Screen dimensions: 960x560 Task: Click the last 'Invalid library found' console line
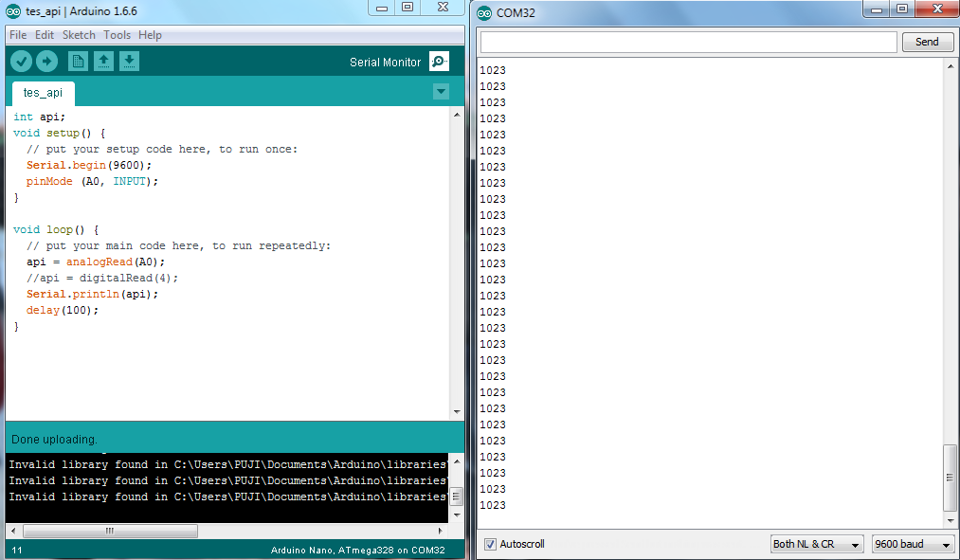pyautogui.click(x=227, y=497)
